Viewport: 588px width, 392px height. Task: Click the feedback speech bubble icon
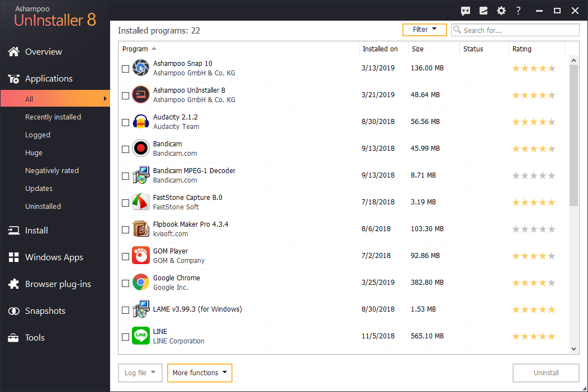click(x=466, y=11)
